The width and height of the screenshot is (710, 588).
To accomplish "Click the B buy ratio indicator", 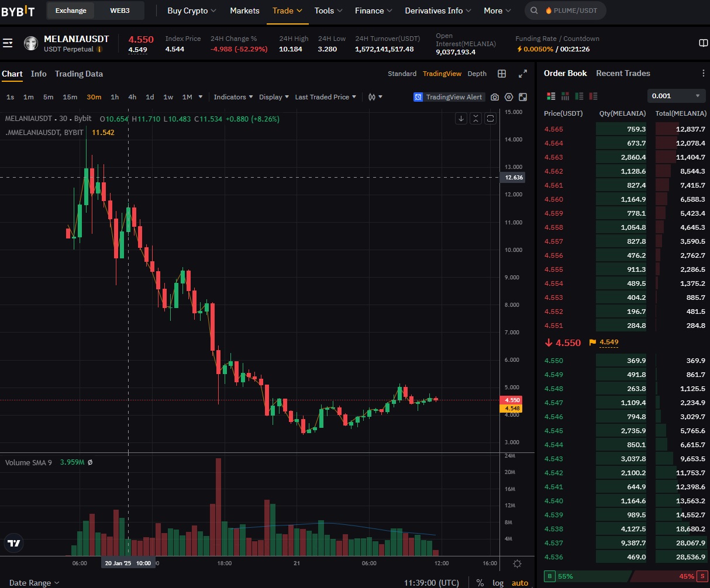I will (549, 576).
